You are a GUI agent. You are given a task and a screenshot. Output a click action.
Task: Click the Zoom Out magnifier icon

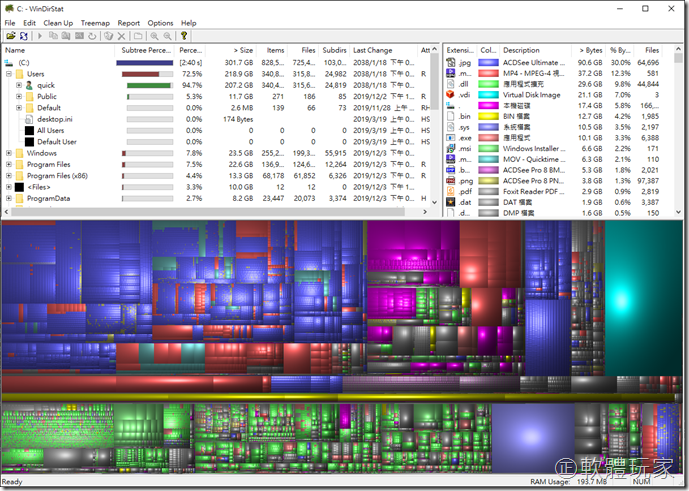(167, 36)
